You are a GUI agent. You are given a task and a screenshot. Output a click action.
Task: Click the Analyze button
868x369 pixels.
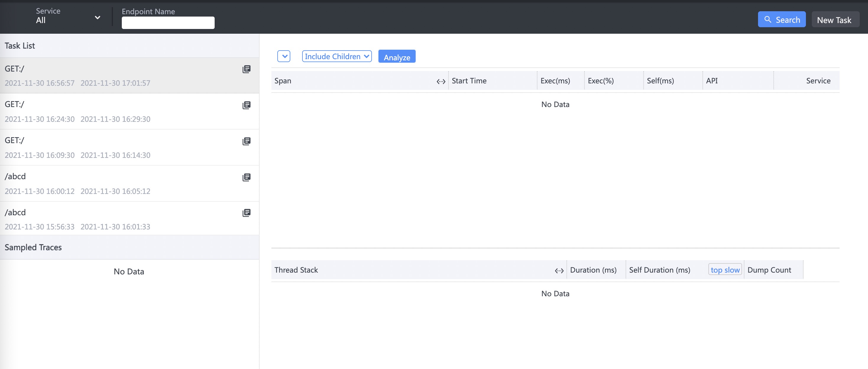396,56
